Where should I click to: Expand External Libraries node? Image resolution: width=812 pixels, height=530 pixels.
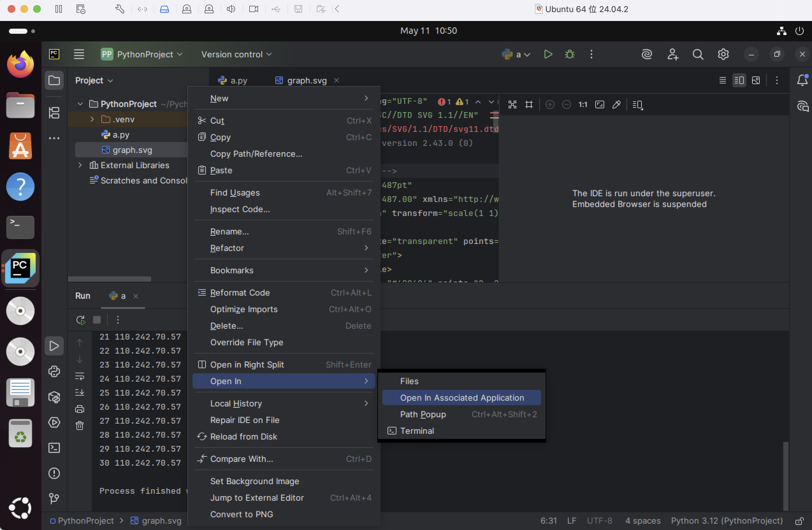(x=80, y=165)
